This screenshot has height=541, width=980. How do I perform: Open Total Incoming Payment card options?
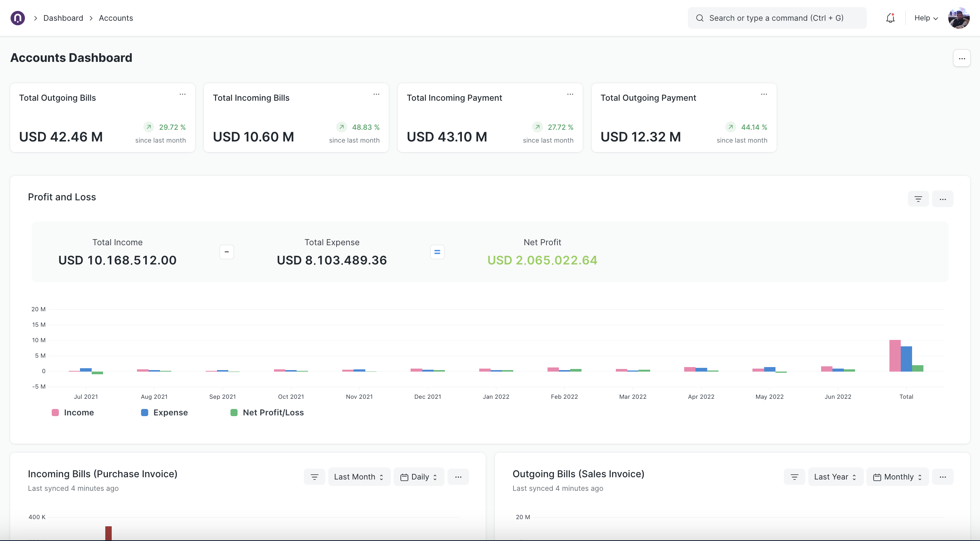coord(570,94)
